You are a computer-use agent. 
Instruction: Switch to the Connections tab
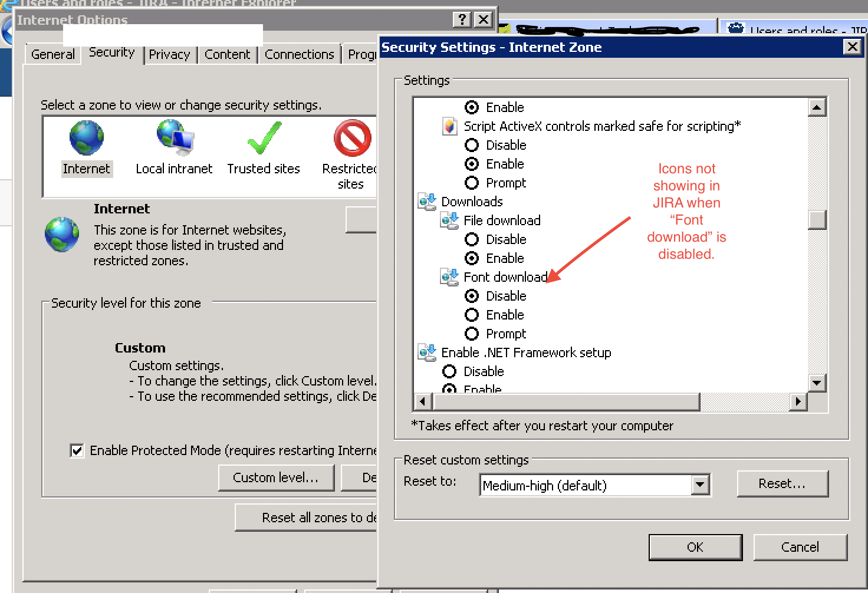299,54
